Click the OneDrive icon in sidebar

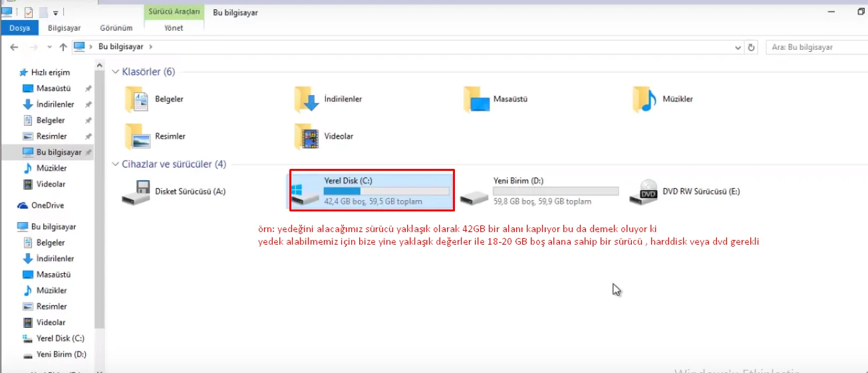coord(23,205)
